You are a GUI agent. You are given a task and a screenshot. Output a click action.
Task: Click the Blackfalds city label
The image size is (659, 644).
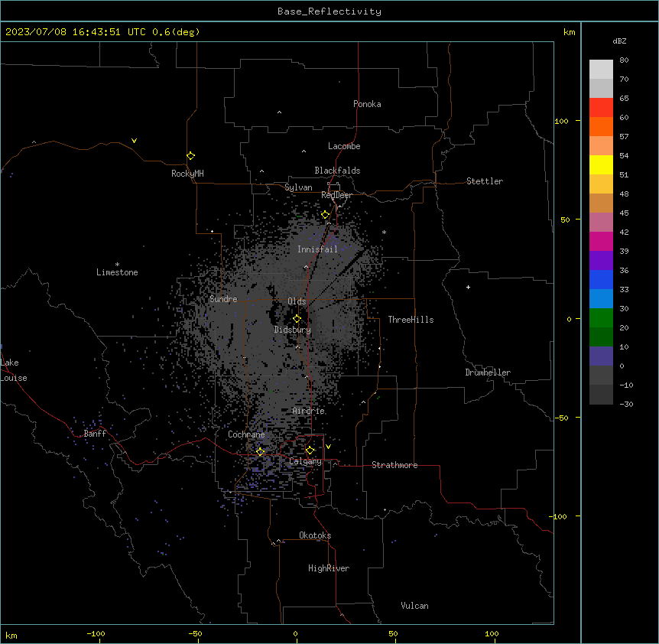coord(337,171)
